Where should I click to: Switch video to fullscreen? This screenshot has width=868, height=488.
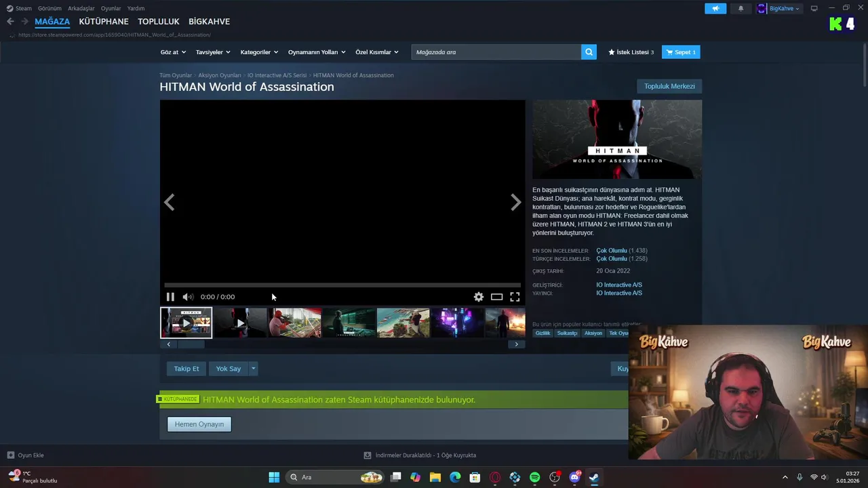[x=515, y=297]
